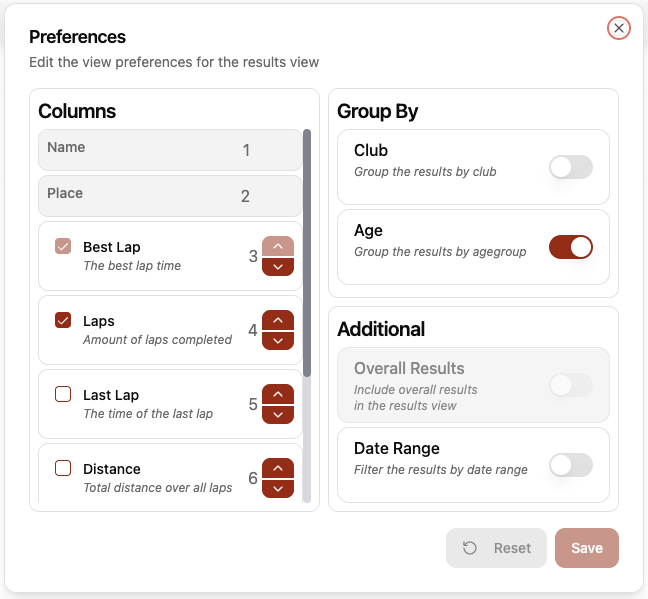Move Best Lap column down
Image resolution: width=648 pixels, height=599 pixels.
click(x=278, y=266)
